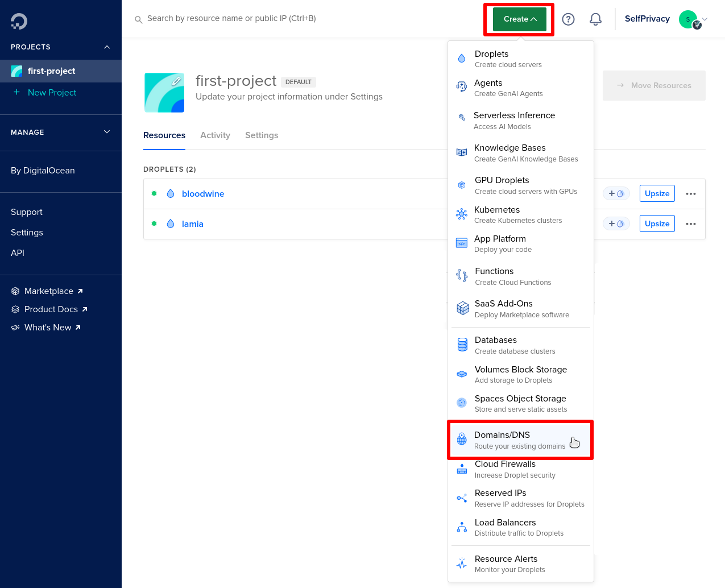Click the Droplets water drop icon in menu
The height and width of the screenshot is (588, 725).
[x=462, y=59]
